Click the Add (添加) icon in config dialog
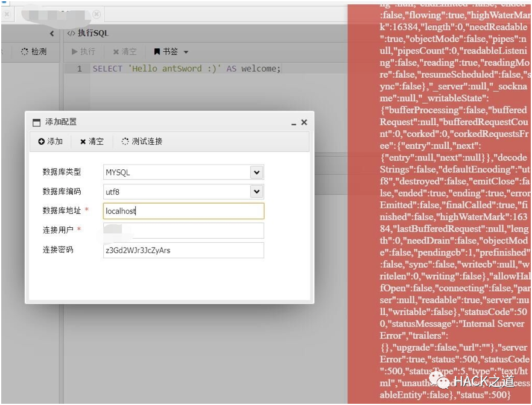Viewport: 532px width, 405px height. pyautogui.click(x=41, y=142)
